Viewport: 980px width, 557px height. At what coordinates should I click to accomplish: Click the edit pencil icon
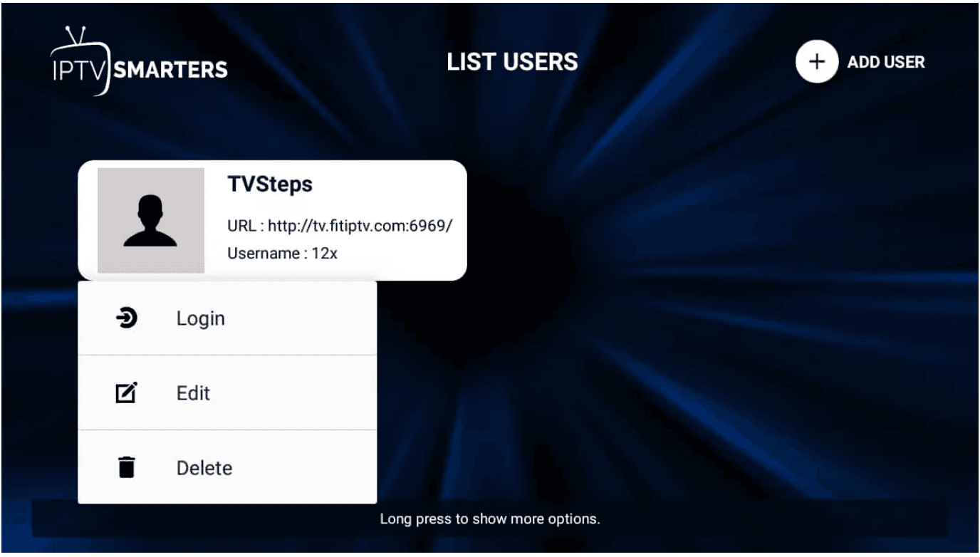pyautogui.click(x=126, y=392)
